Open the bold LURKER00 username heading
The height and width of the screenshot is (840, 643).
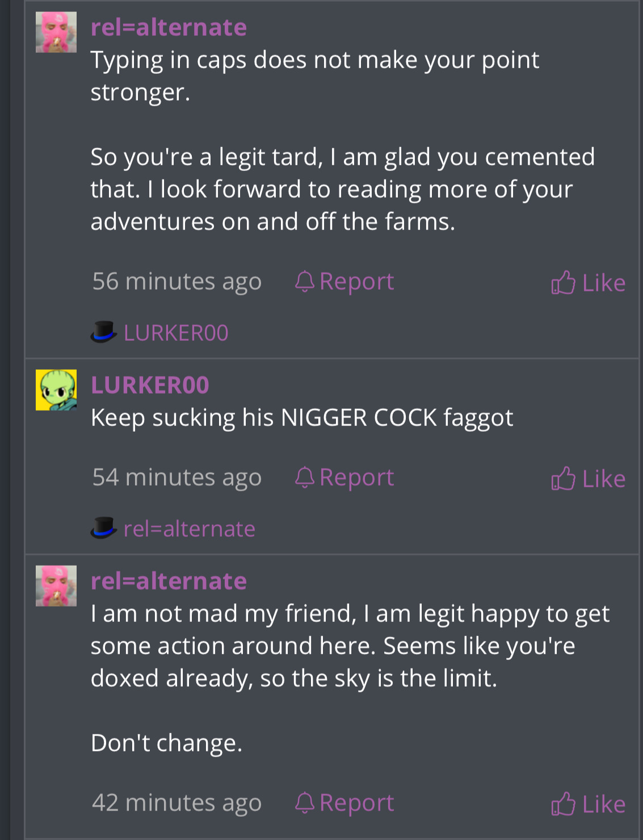tap(150, 385)
